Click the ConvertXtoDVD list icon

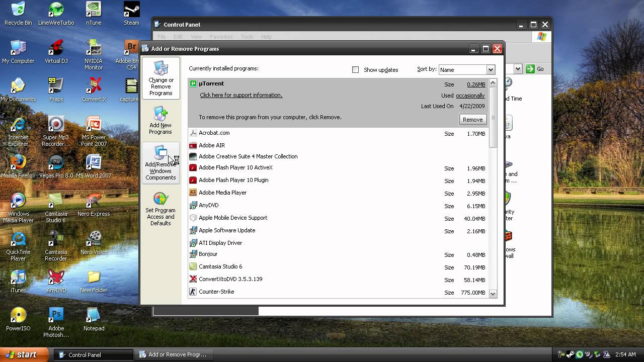click(x=193, y=279)
